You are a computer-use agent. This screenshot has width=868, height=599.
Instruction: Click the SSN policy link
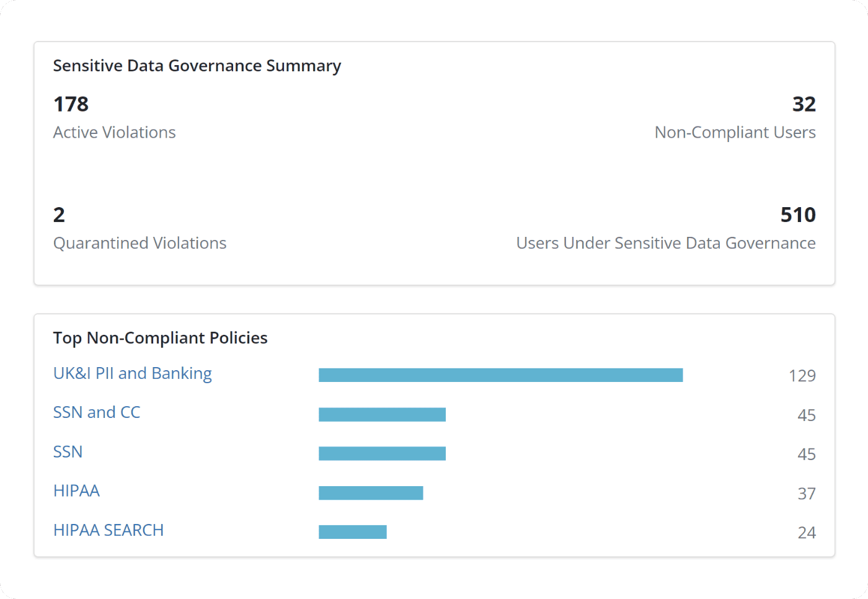tap(68, 451)
